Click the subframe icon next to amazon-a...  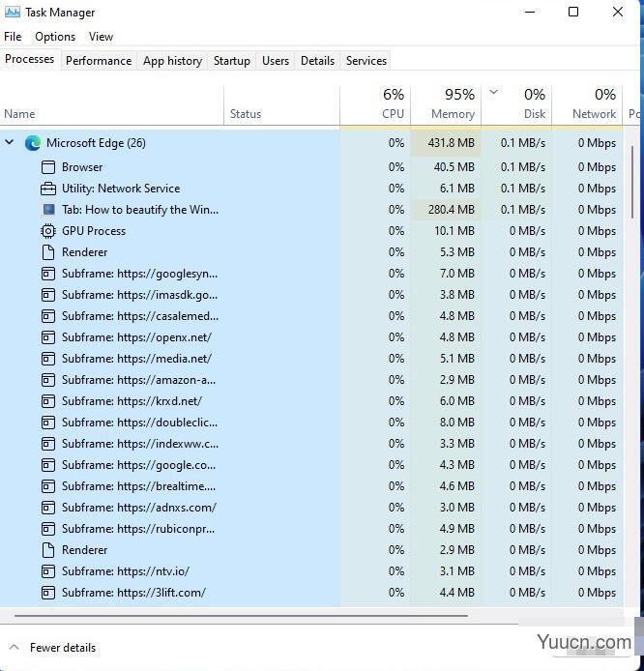48,380
